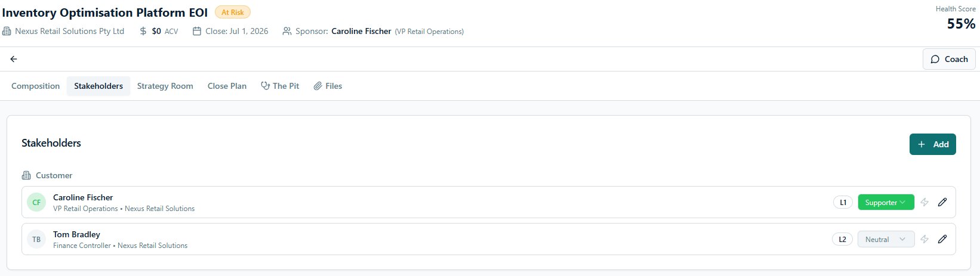
Task: Click the TB avatar circle
Action: pyautogui.click(x=36, y=239)
